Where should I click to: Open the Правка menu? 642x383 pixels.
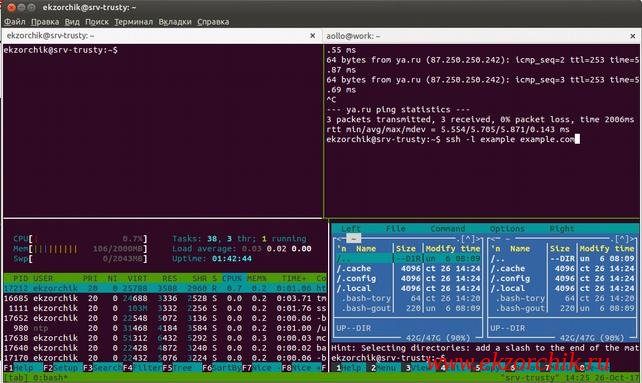pos(45,22)
